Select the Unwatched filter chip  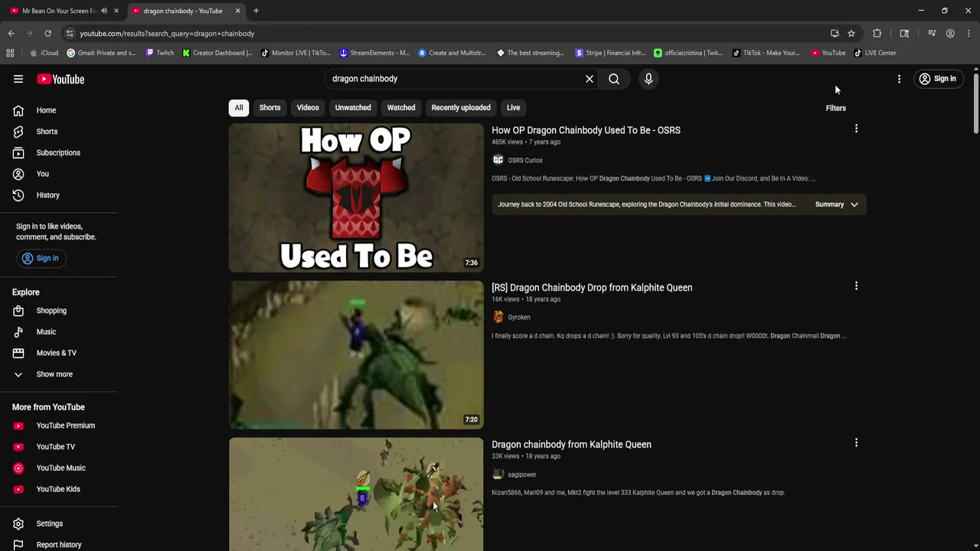(x=353, y=108)
